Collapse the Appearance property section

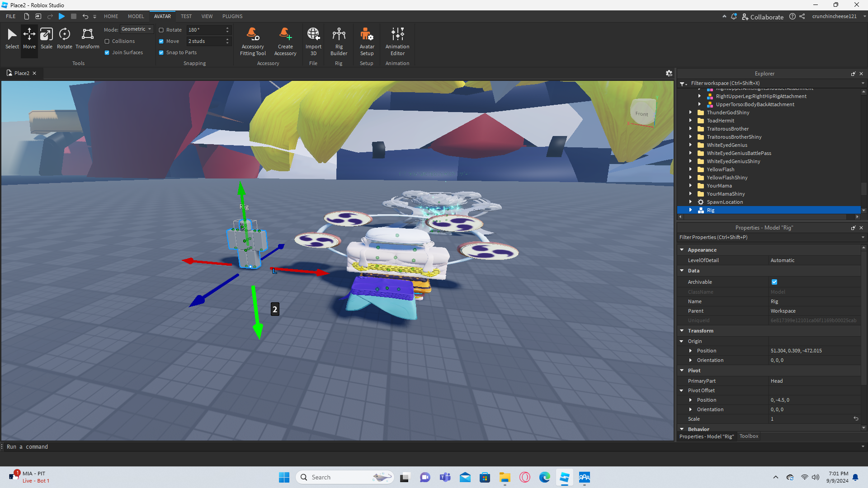[x=682, y=250]
